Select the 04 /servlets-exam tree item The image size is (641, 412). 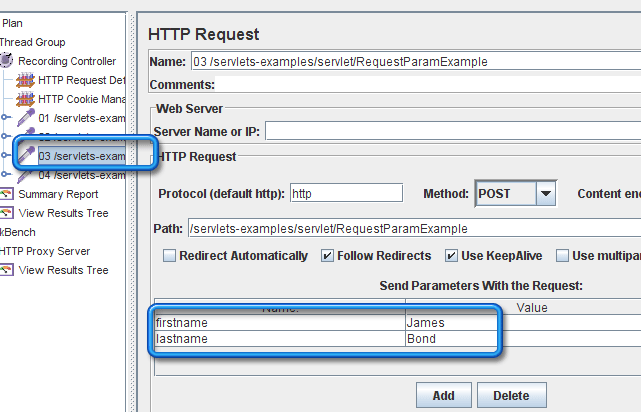pyautogui.click(x=81, y=175)
